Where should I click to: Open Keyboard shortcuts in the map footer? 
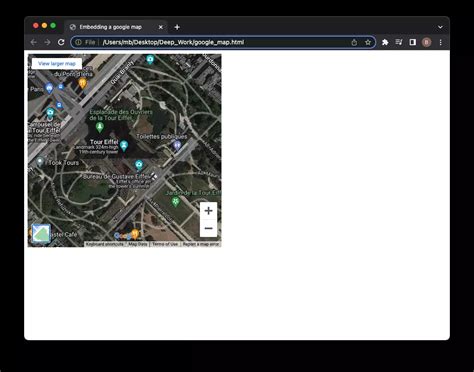(105, 244)
